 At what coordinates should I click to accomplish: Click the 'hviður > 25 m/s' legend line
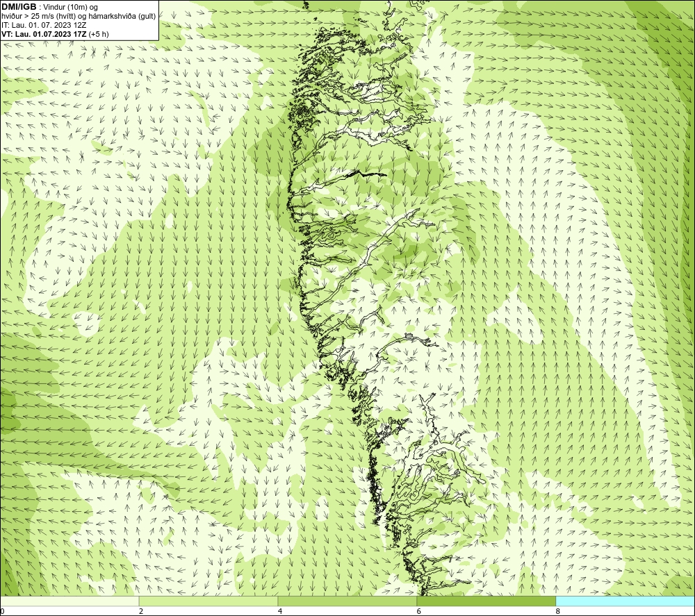tap(79, 16)
